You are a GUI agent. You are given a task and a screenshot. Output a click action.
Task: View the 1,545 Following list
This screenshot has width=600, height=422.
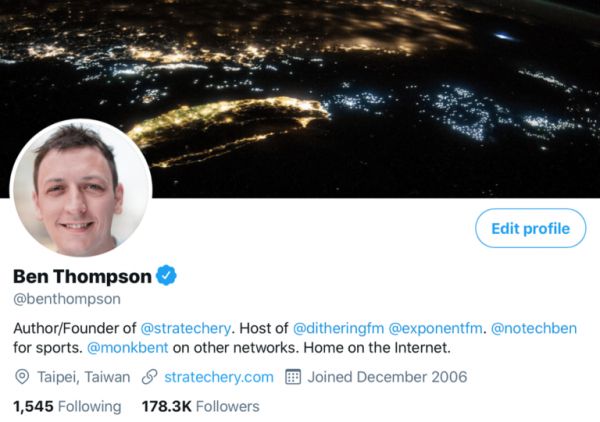pyautogui.click(x=67, y=406)
